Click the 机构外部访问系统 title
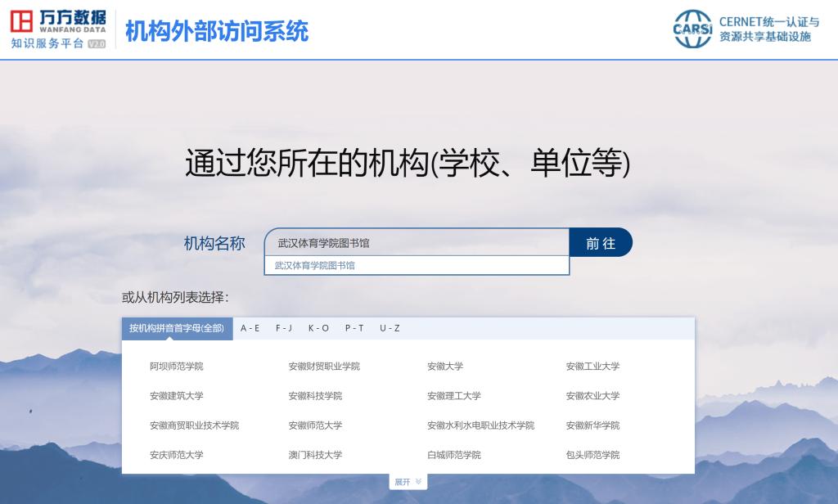Viewport: 838px width, 504px height. tap(217, 30)
